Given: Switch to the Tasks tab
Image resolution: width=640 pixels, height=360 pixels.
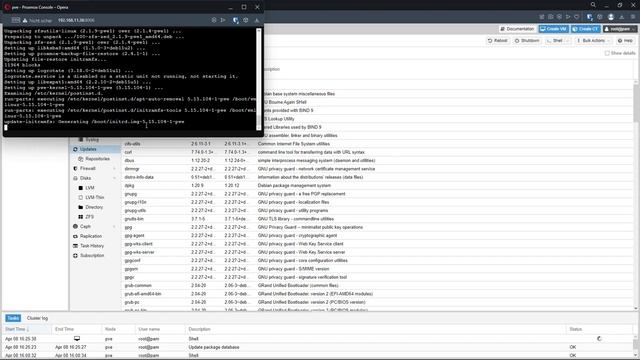Looking at the screenshot, I should [13, 318].
